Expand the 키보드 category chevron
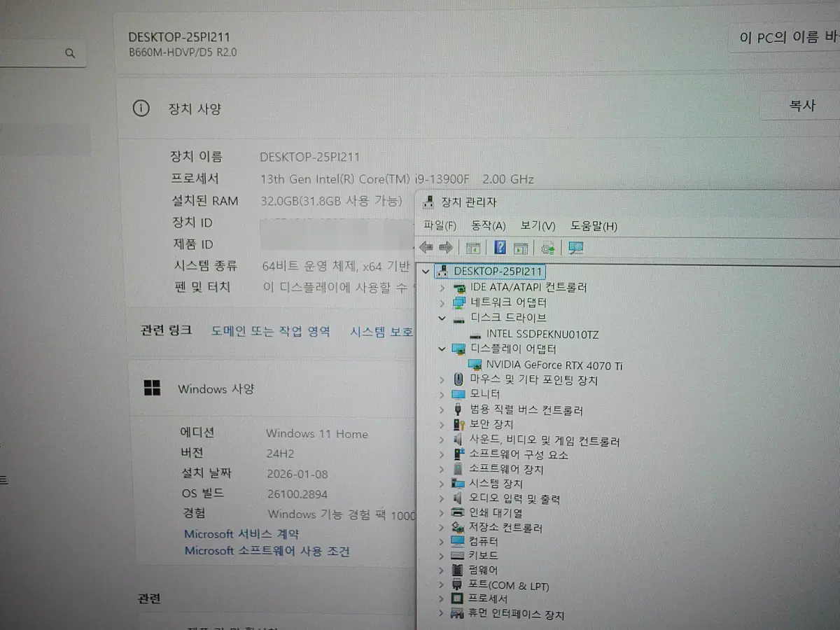Image resolution: width=840 pixels, height=630 pixels. [x=441, y=556]
